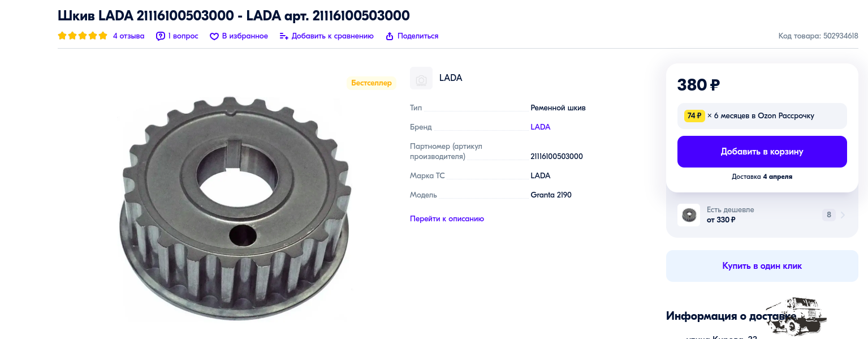
Task: Click the Поделиться share icon
Action: (390, 36)
